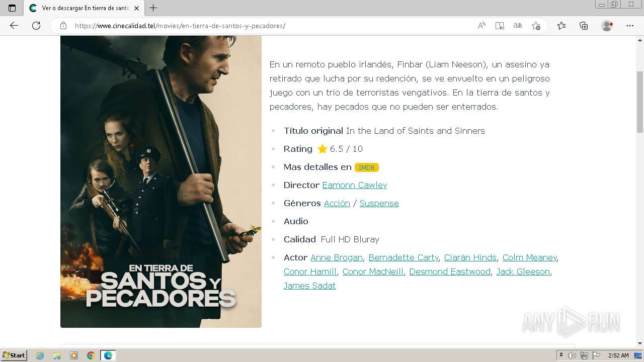Click the movie poster image
Screen dimensions: 644x362
click(x=161, y=182)
